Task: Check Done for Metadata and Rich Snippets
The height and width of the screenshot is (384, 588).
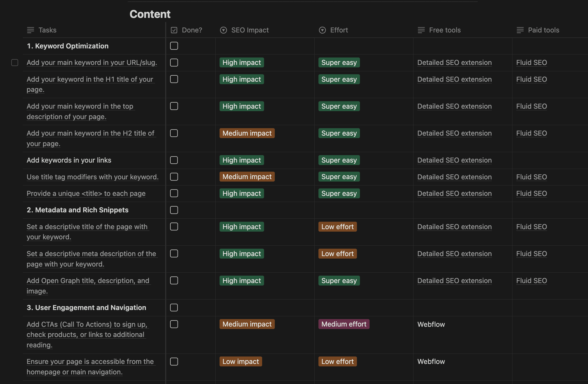Action: (x=174, y=210)
